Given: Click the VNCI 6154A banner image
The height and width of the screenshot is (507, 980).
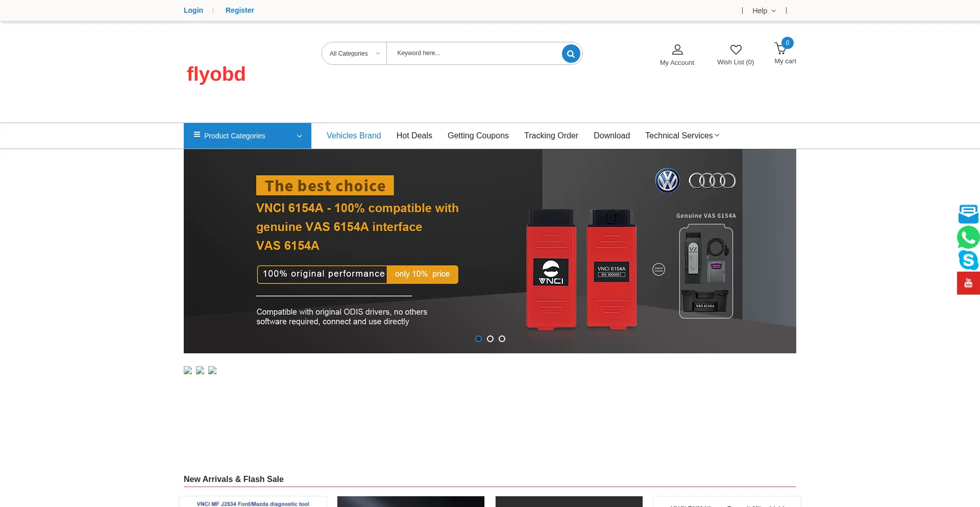Looking at the screenshot, I should pyautogui.click(x=490, y=251).
